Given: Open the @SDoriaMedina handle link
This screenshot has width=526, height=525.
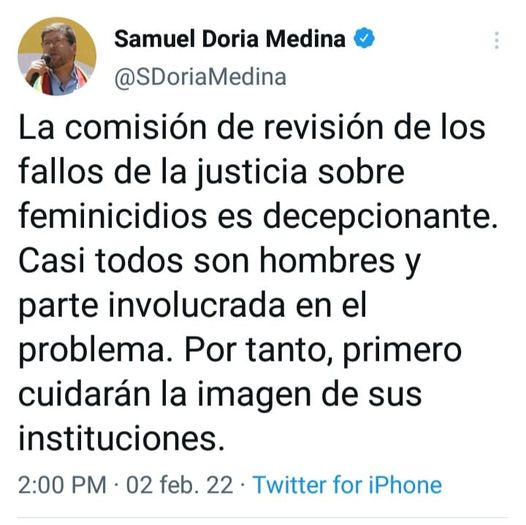Looking at the screenshot, I should (x=200, y=77).
